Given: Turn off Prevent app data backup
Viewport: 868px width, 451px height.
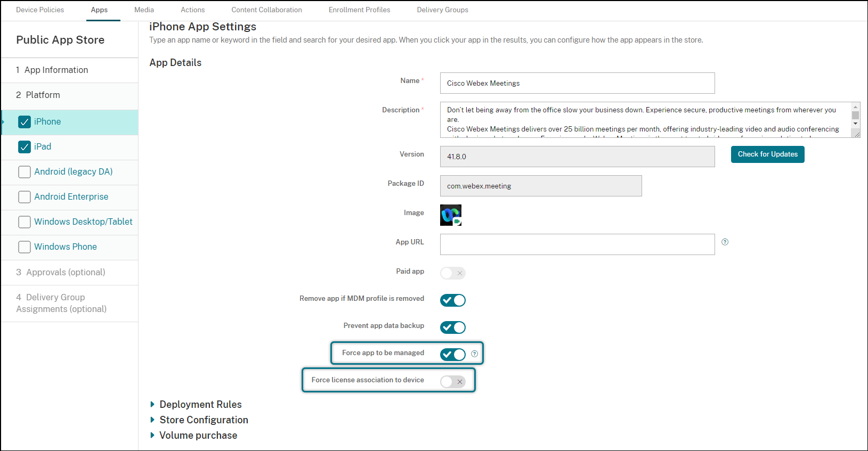Looking at the screenshot, I should tap(452, 327).
